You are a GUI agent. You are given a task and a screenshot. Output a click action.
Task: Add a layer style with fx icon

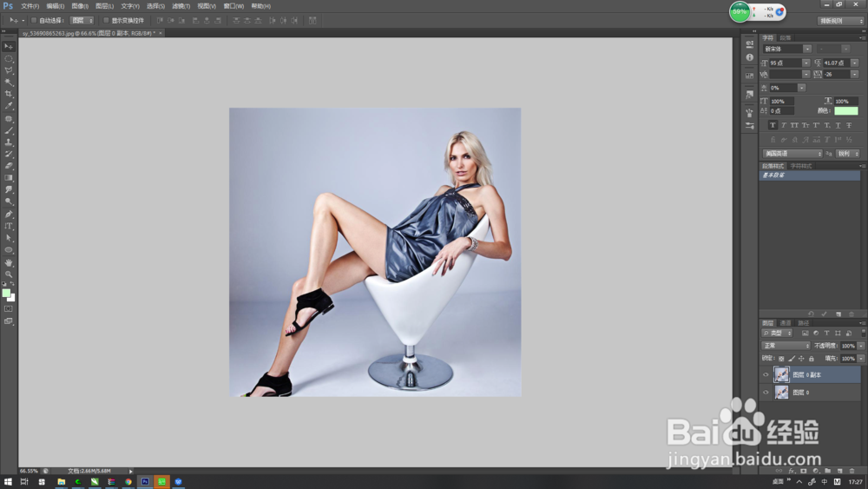[791, 471]
